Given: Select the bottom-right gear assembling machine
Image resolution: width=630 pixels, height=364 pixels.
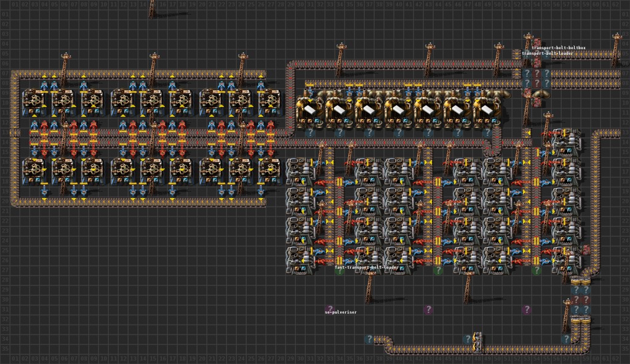Looking at the screenshot, I should click(271, 172).
